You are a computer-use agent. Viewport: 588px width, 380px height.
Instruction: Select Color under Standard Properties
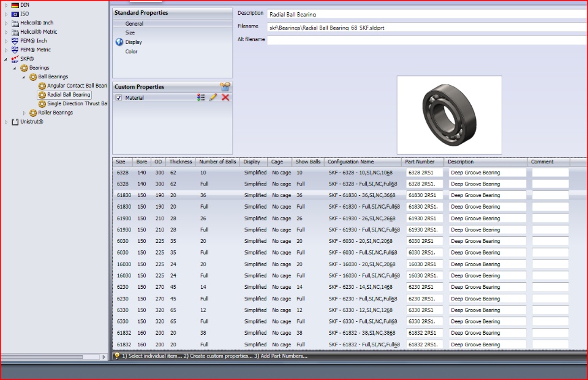click(x=131, y=51)
